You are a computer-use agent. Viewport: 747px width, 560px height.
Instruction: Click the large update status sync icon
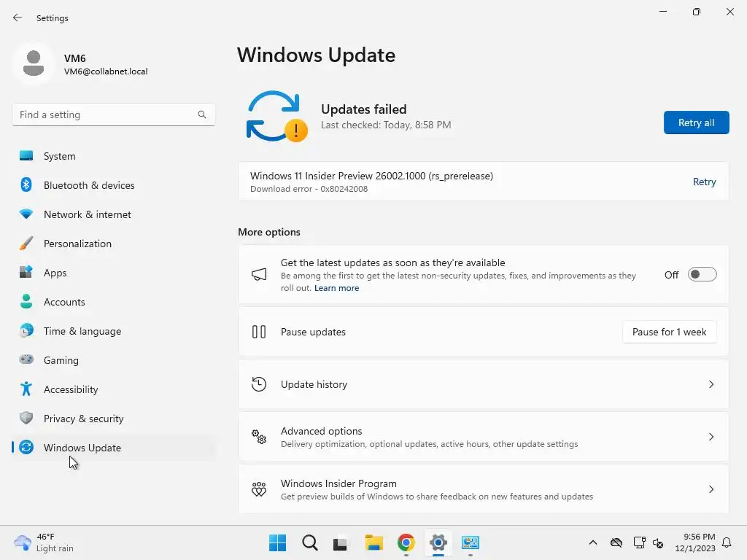click(276, 117)
